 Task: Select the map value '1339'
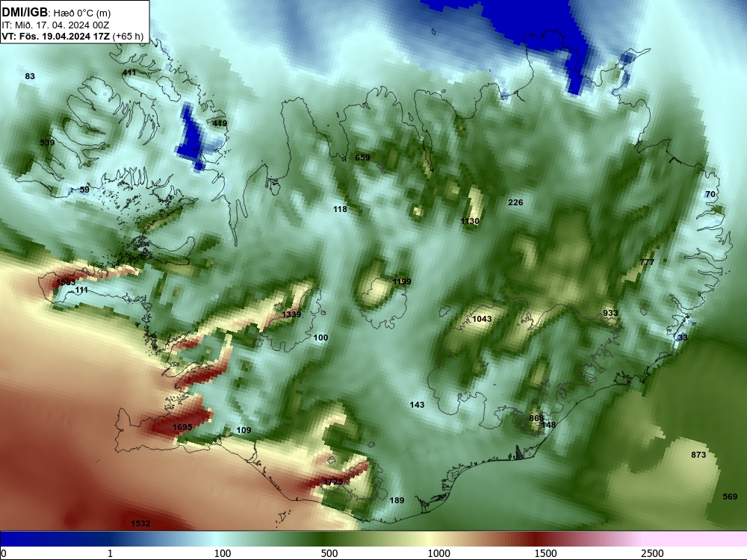291,314
